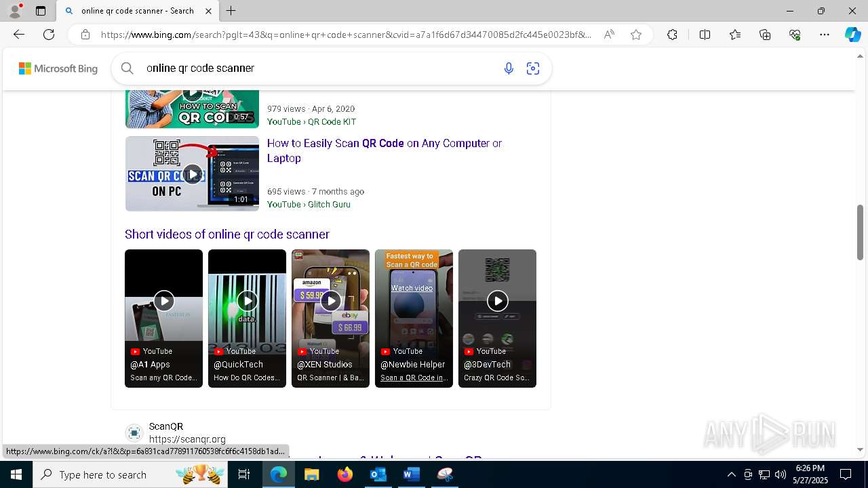Toggle Split screen icon

pyautogui.click(x=705, y=35)
